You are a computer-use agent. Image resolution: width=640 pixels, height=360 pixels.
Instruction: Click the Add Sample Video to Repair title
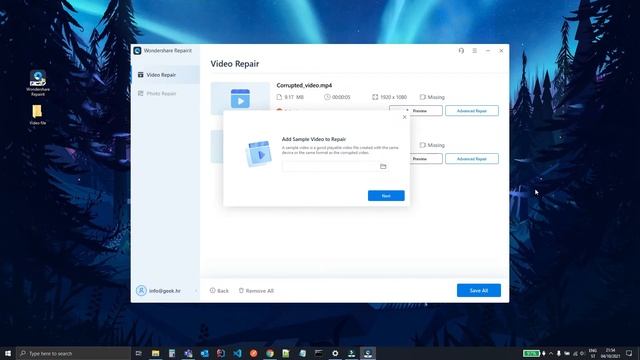(x=314, y=139)
